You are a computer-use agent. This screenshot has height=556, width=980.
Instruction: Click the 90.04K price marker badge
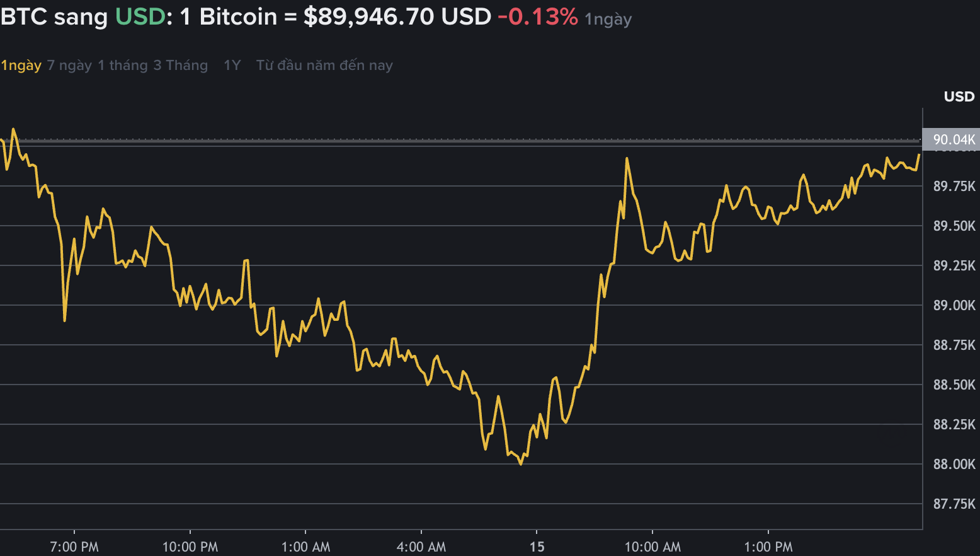(x=954, y=141)
